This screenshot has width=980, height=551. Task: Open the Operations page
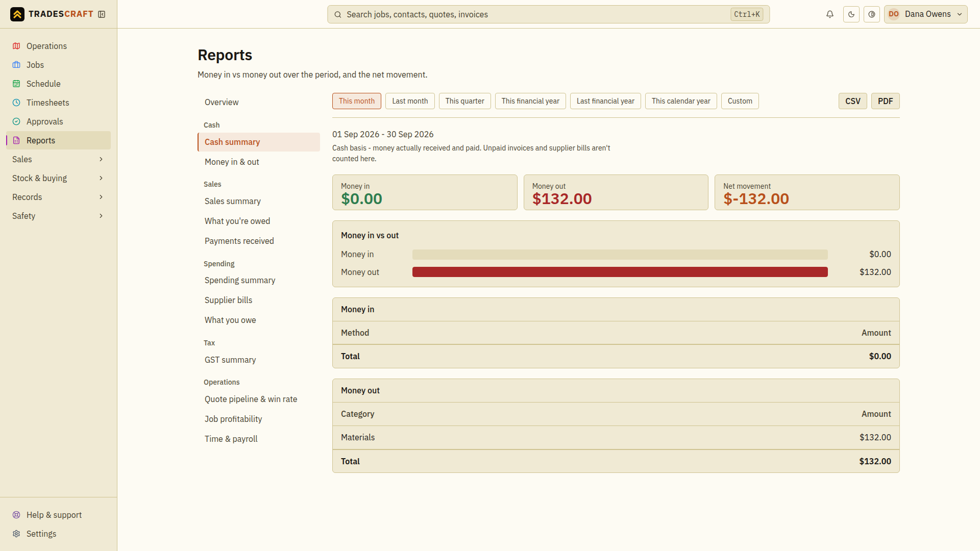pyautogui.click(x=58, y=46)
